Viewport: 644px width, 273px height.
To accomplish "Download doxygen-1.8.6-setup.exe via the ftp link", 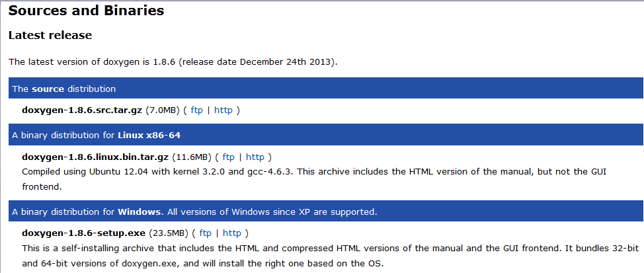I will click(206, 233).
